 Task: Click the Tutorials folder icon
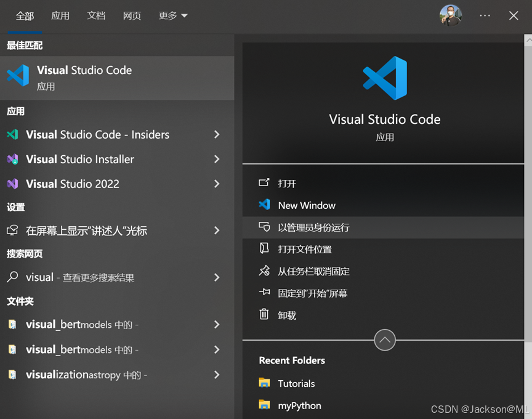[264, 383]
